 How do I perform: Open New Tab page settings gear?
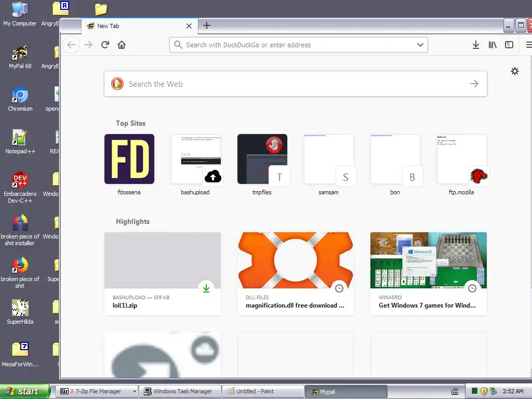(x=515, y=71)
